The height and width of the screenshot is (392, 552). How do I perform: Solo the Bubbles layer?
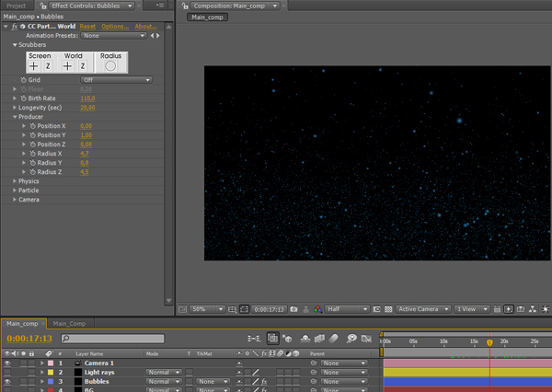click(23, 382)
